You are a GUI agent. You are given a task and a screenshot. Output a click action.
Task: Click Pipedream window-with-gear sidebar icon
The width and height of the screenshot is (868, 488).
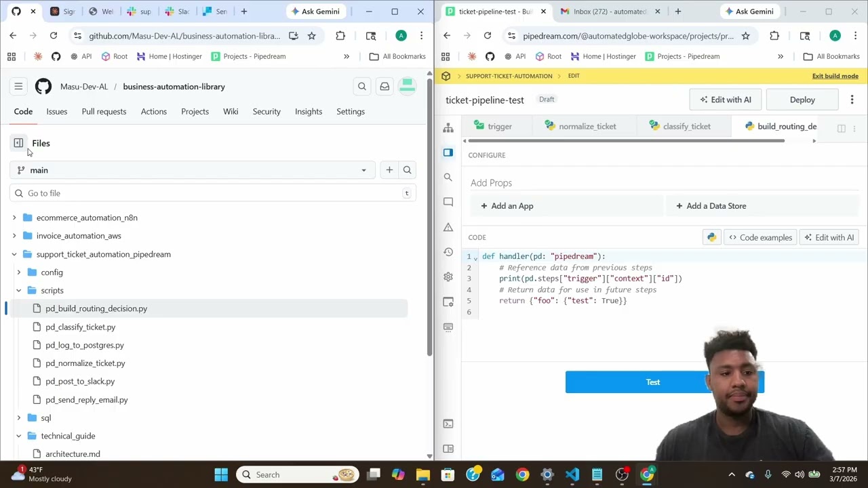pos(448,302)
